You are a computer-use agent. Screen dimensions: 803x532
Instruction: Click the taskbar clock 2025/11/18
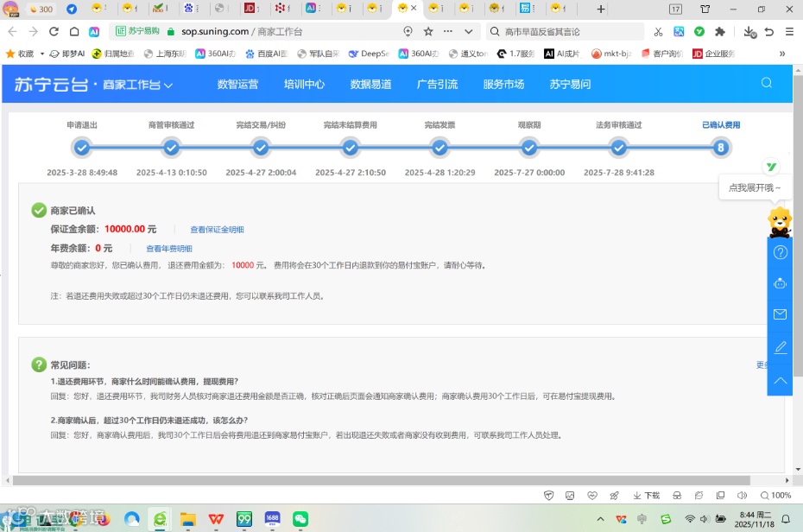point(755,519)
